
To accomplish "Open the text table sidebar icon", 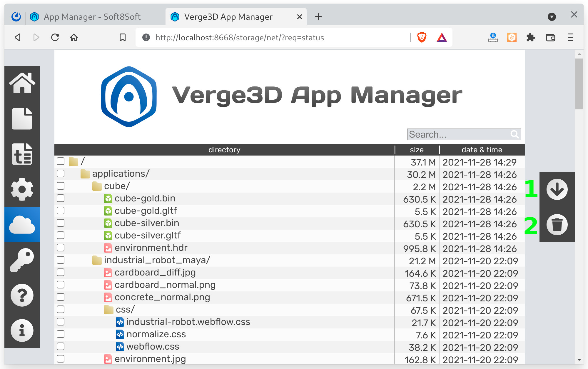I will tap(22, 154).
